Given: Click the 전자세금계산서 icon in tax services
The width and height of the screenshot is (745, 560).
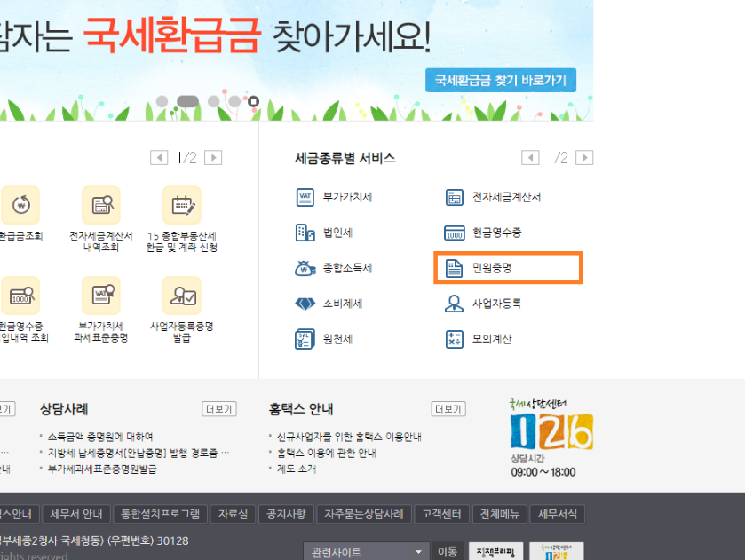Looking at the screenshot, I should click(455, 197).
